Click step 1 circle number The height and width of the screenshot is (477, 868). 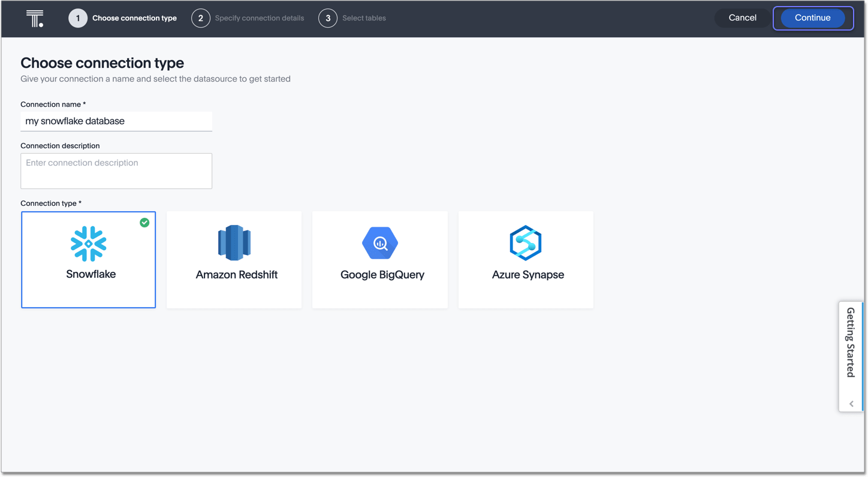coord(78,19)
